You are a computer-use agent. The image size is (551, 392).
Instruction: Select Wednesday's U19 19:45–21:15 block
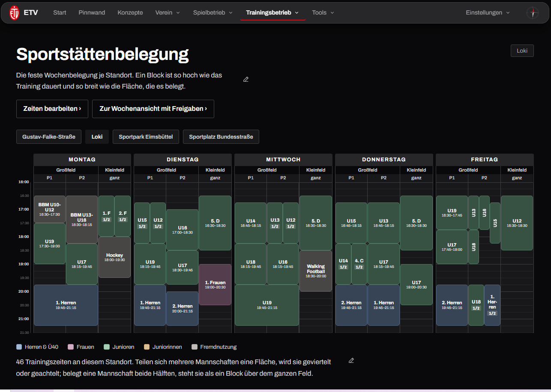pos(267,305)
